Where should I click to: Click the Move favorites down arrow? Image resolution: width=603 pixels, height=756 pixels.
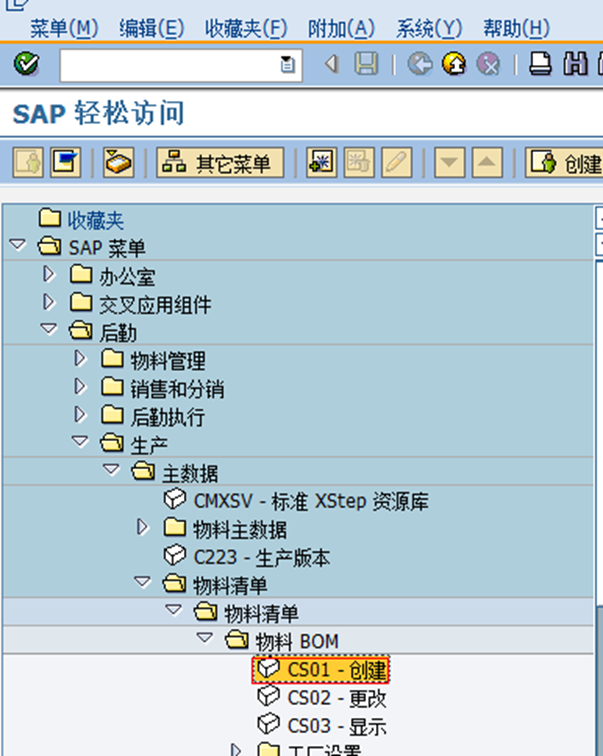[450, 162]
